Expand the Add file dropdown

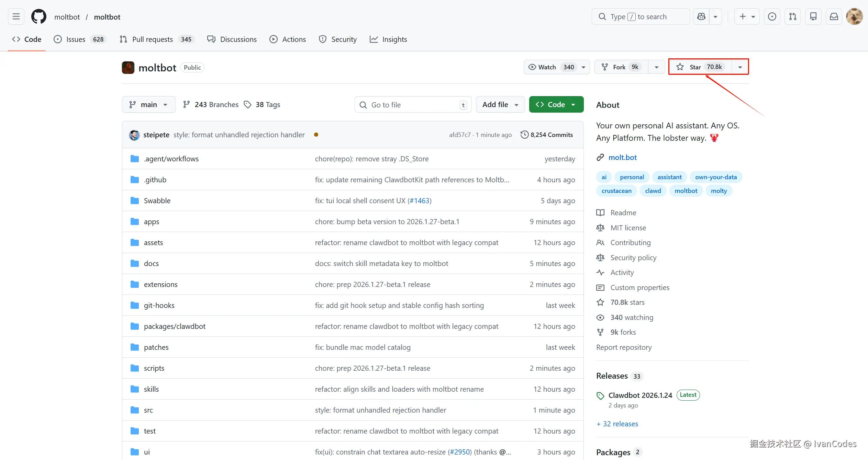[500, 105]
